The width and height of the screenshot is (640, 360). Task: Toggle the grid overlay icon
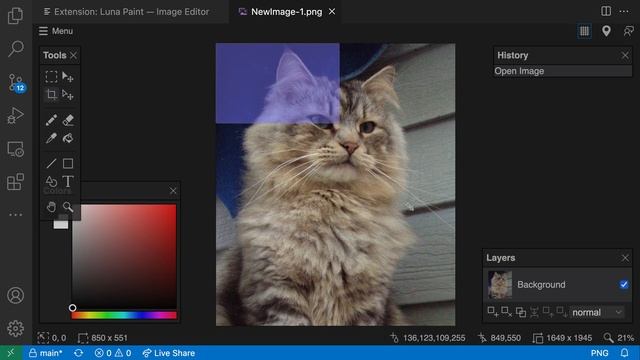tap(584, 31)
